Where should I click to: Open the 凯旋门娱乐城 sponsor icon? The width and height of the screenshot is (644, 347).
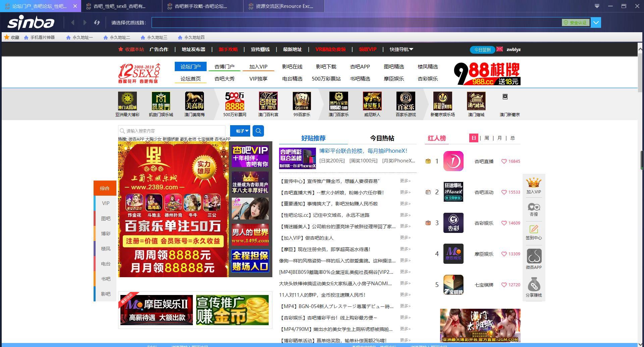coord(161,101)
